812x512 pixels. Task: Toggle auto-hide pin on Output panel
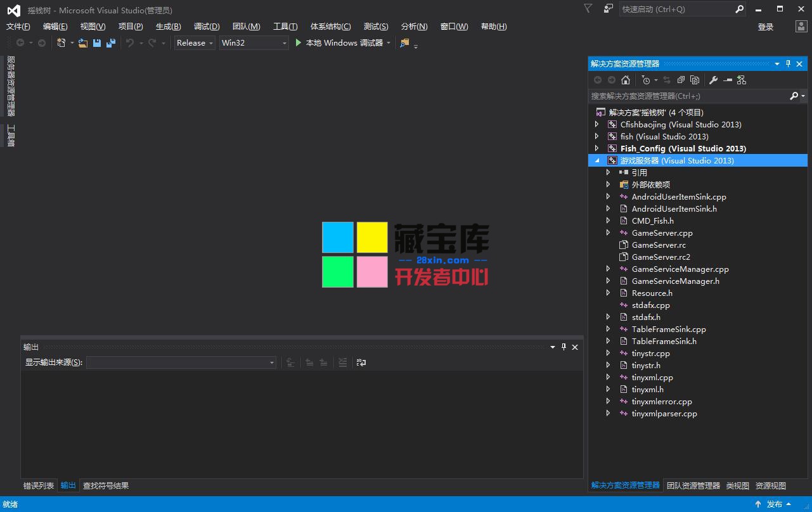564,347
